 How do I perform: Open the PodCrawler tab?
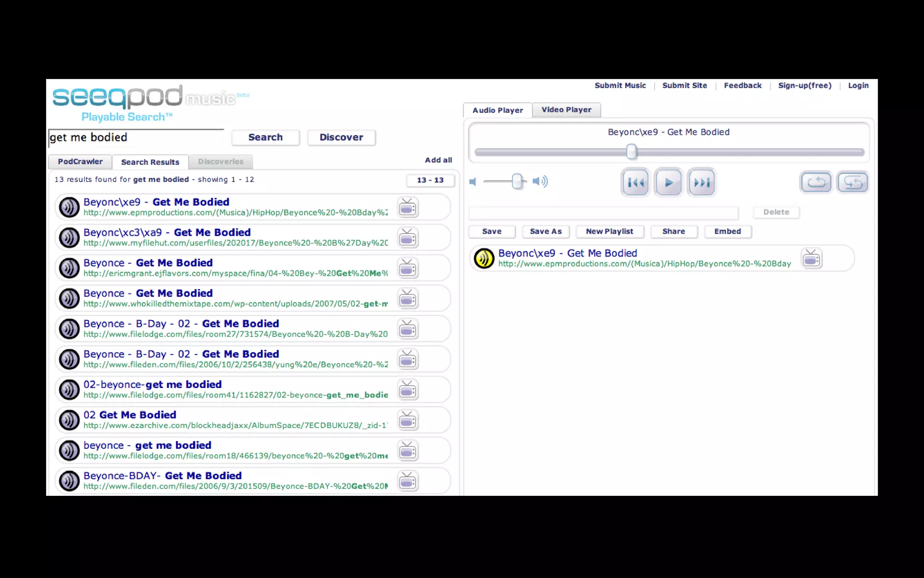[x=80, y=162]
